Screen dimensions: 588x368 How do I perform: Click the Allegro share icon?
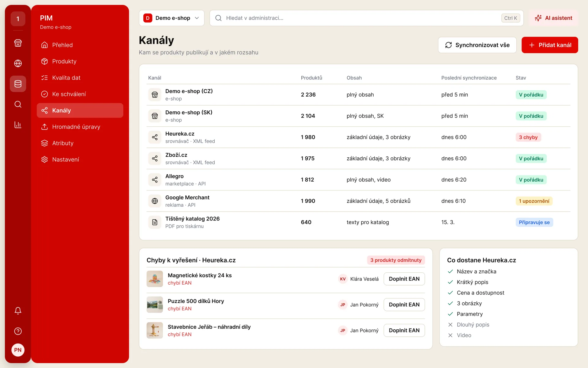[155, 180]
